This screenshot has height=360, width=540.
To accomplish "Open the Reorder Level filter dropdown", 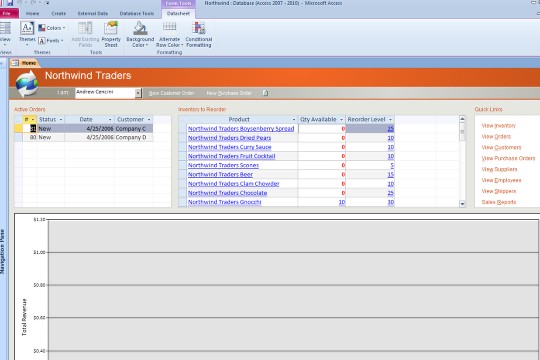I will point(391,120).
